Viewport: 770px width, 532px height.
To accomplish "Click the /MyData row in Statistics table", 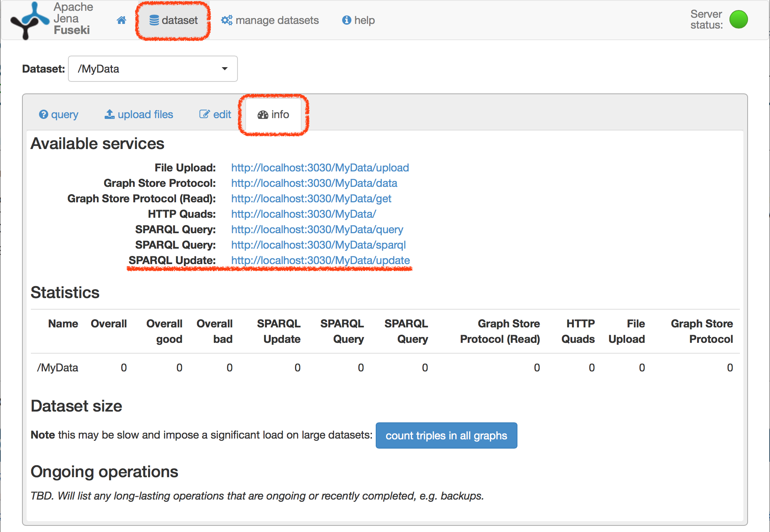I will point(57,368).
